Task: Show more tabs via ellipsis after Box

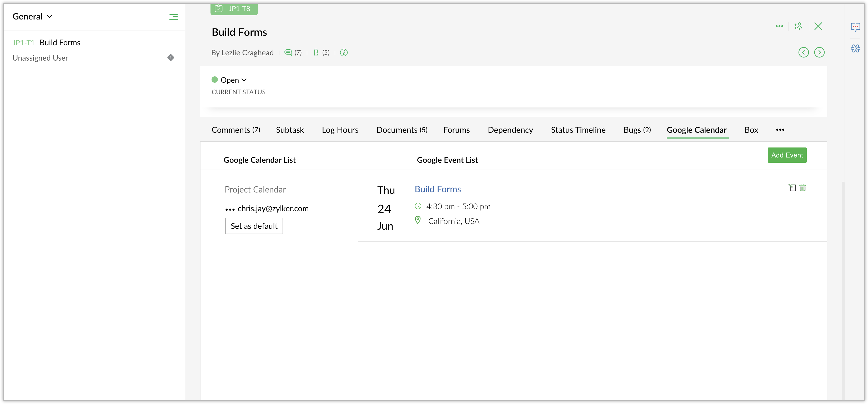Action: tap(780, 130)
